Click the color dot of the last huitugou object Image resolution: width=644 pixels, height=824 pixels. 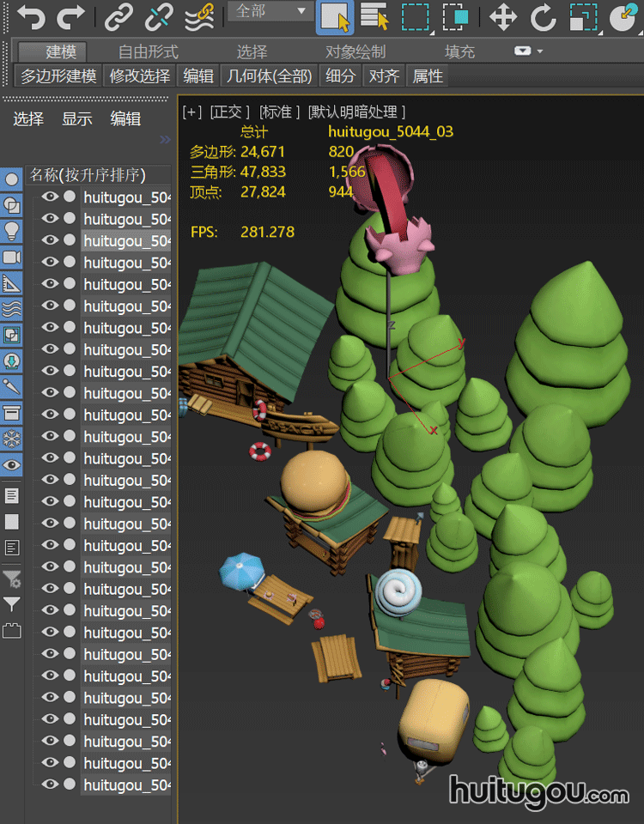[70, 784]
